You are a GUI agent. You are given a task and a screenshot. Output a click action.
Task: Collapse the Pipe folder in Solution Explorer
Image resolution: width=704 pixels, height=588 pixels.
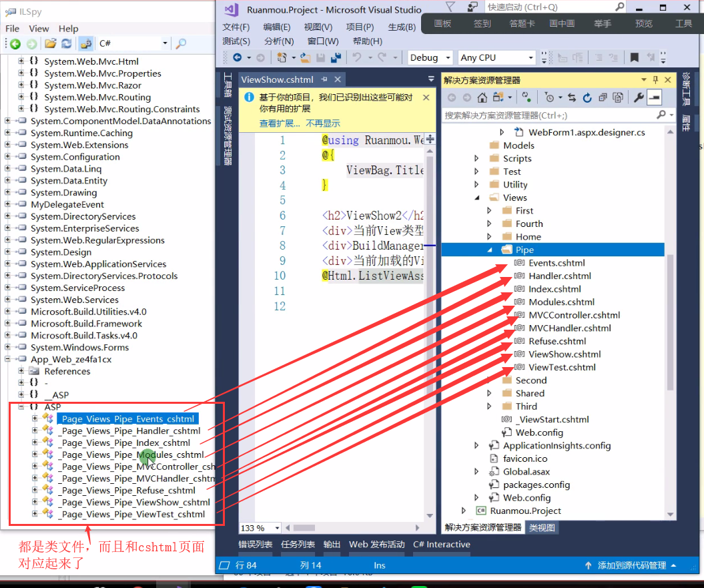click(490, 250)
